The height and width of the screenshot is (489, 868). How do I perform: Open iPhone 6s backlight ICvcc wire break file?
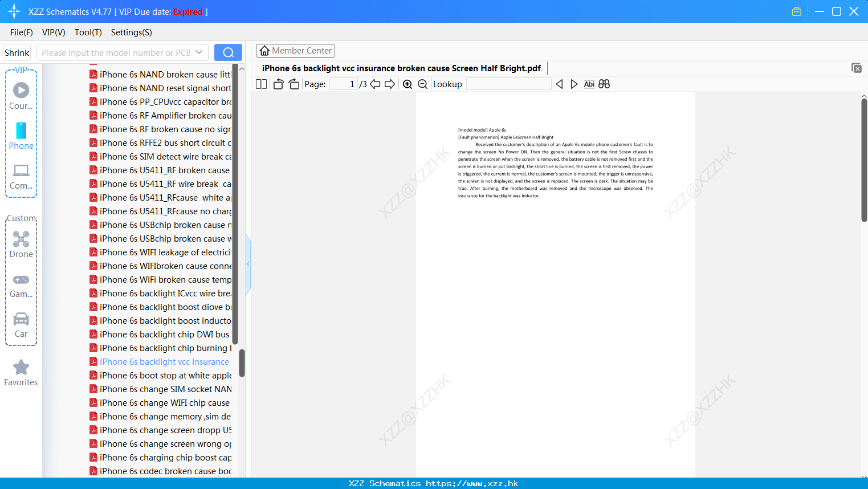pyautogui.click(x=160, y=294)
